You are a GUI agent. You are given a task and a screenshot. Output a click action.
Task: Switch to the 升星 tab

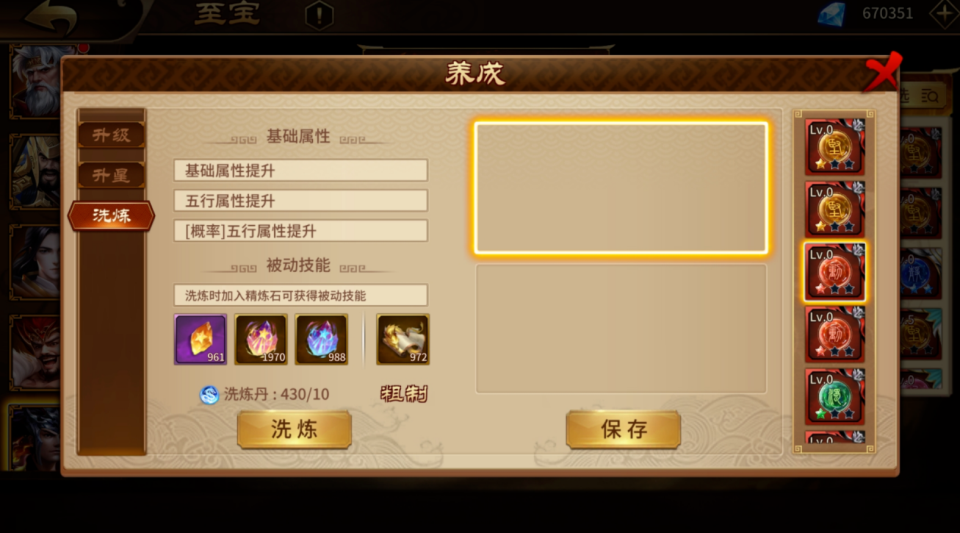click(111, 176)
